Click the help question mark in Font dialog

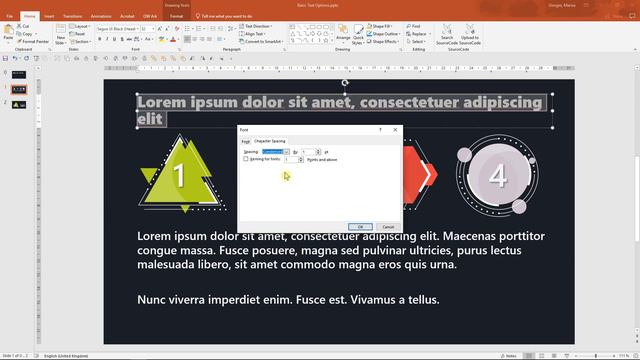[380, 130]
